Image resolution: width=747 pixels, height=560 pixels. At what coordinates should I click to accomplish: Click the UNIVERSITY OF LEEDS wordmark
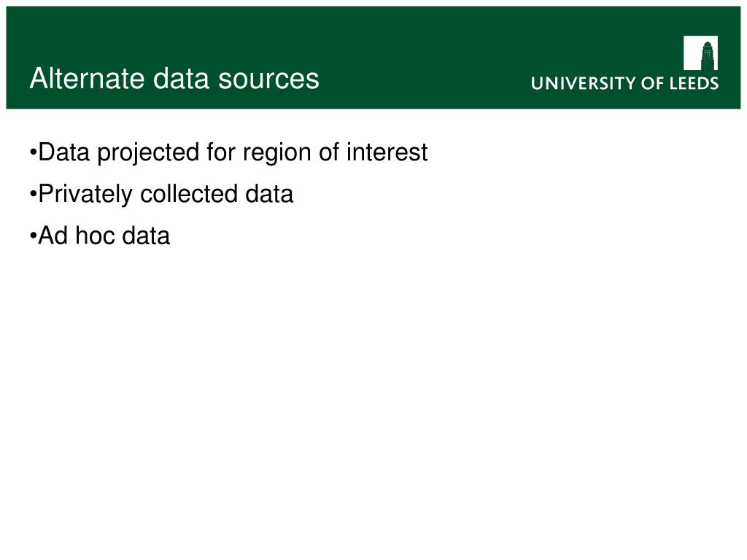[624, 83]
